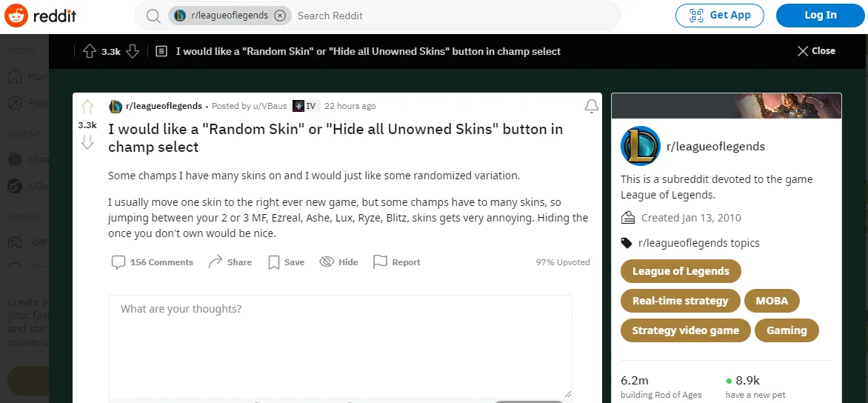
Task: Click the Get App button
Action: [x=720, y=16]
